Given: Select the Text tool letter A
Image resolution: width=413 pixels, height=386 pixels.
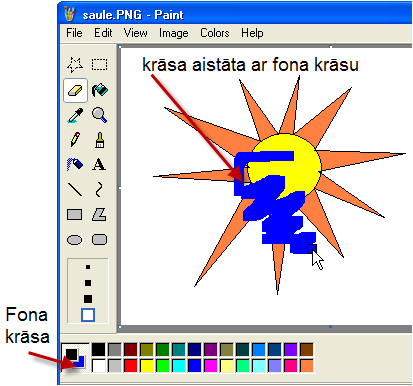Looking at the screenshot, I should [99, 164].
